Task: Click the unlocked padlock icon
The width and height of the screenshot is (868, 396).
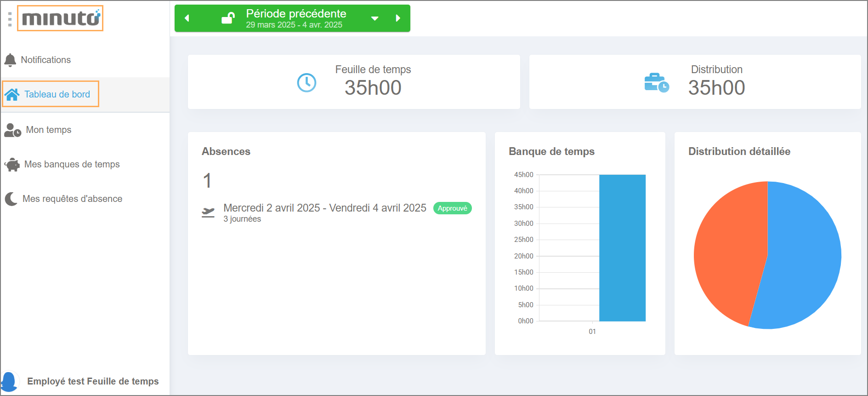Action: coord(228,18)
